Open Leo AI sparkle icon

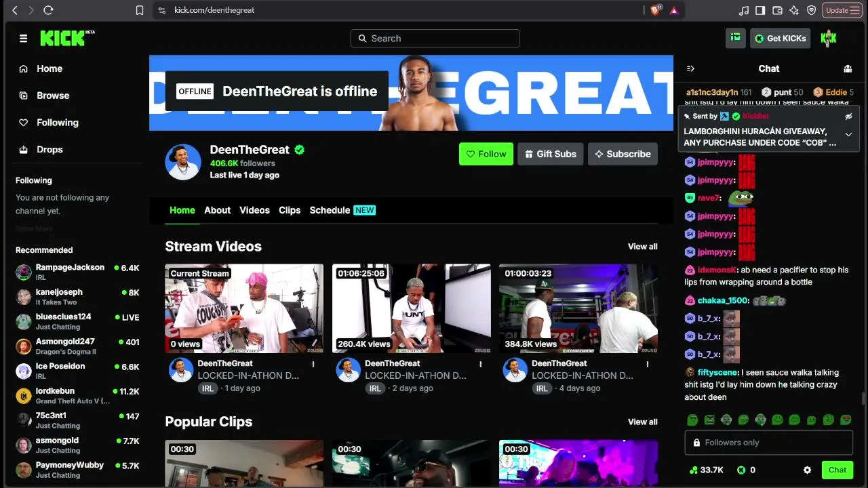pos(794,10)
